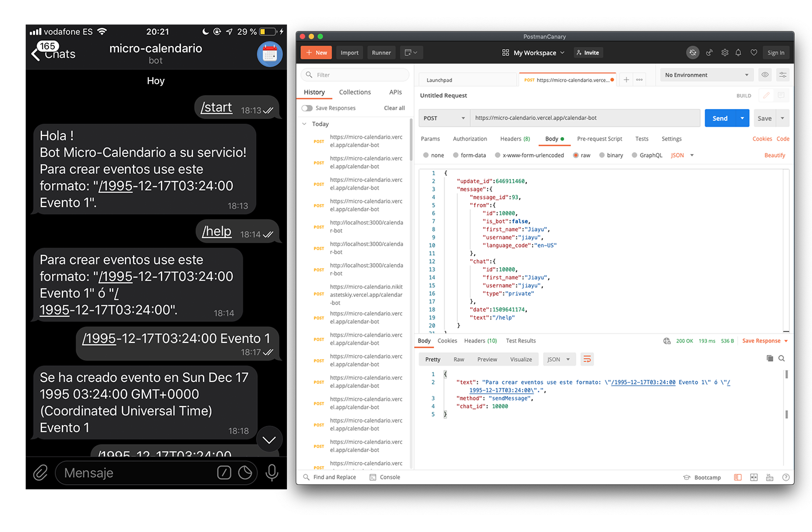Toggle response line wrap icon
Image resolution: width=812 pixels, height=532 pixels.
point(587,359)
